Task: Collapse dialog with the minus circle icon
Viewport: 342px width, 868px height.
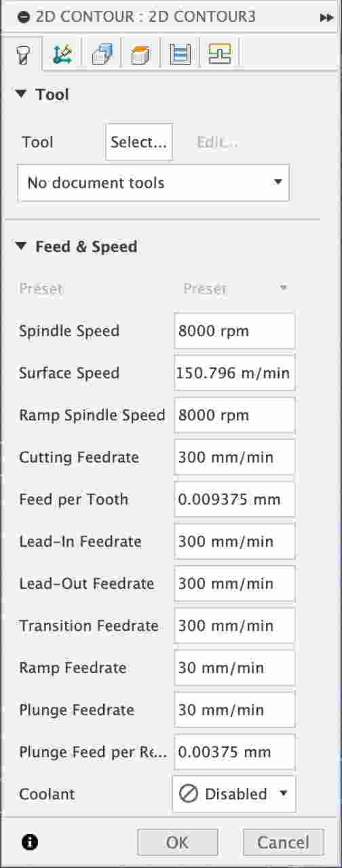Action: 24,18
